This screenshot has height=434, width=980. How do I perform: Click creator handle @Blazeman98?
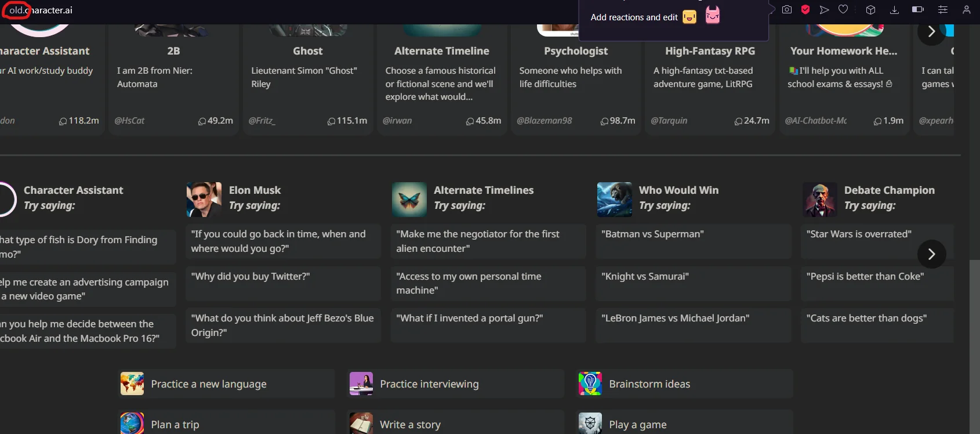click(544, 121)
